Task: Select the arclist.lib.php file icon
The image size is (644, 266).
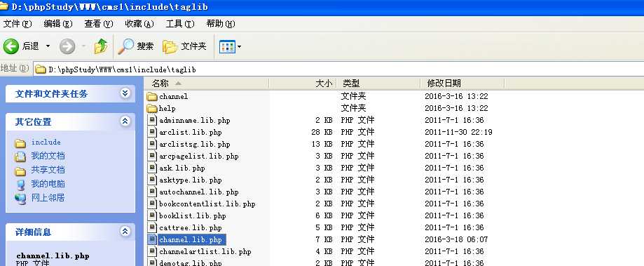Action: pyautogui.click(x=152, y=133)
